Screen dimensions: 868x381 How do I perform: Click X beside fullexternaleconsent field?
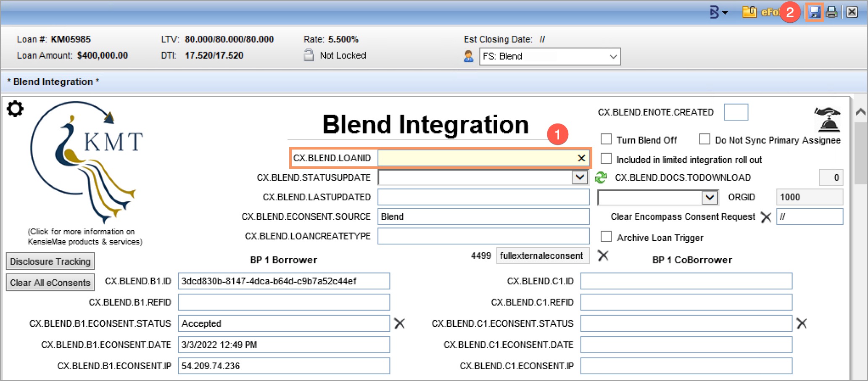click(603, 255)
